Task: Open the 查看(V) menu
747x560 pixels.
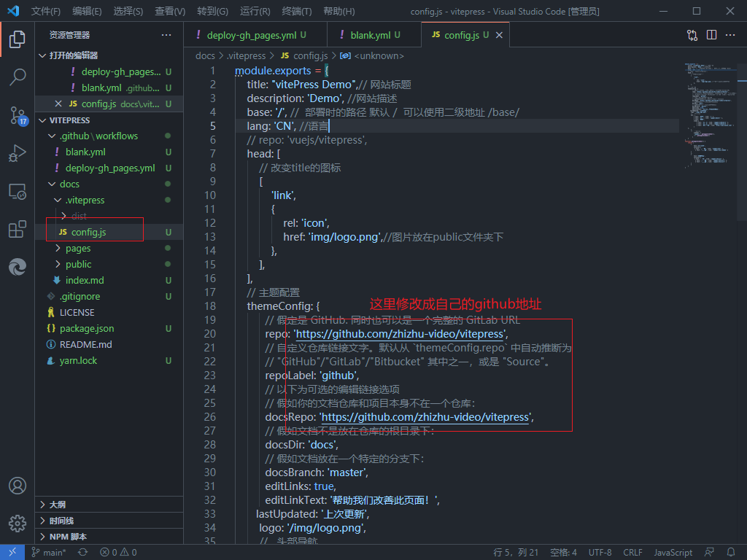Action: point(170,11)
